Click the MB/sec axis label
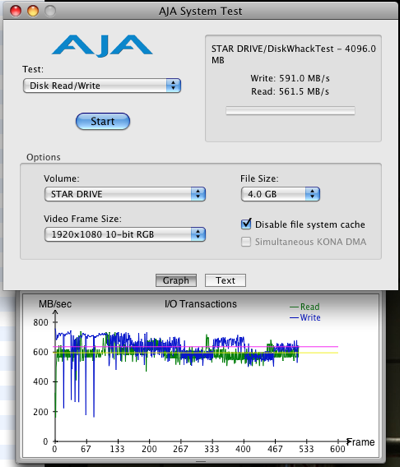The width and height of the screenshot is (400, 467). (55, 304)
